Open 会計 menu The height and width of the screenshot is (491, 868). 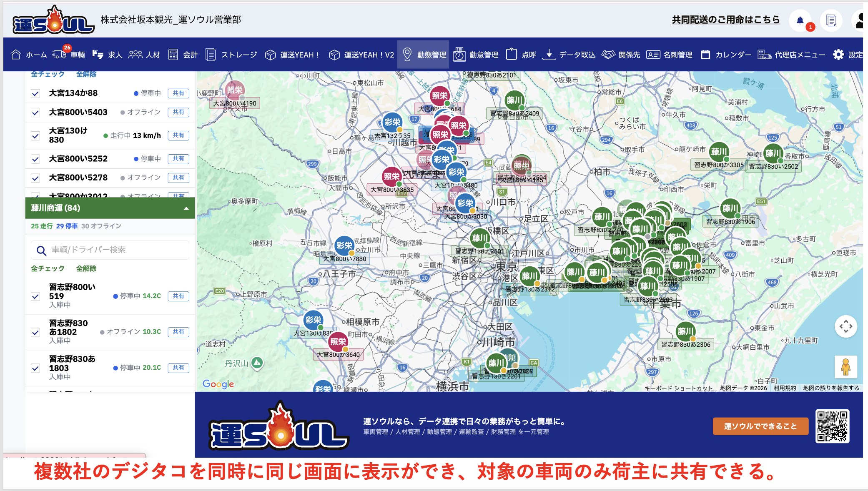183,55
